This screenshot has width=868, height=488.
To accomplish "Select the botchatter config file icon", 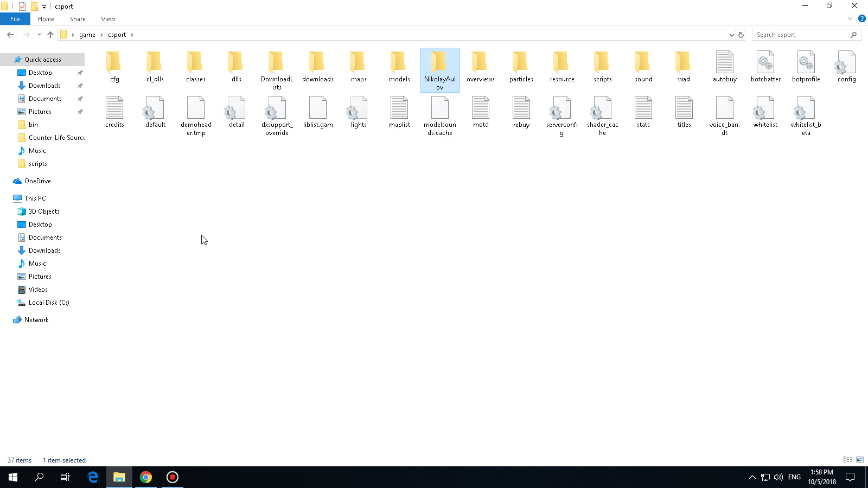I will [x=765, y=62].
